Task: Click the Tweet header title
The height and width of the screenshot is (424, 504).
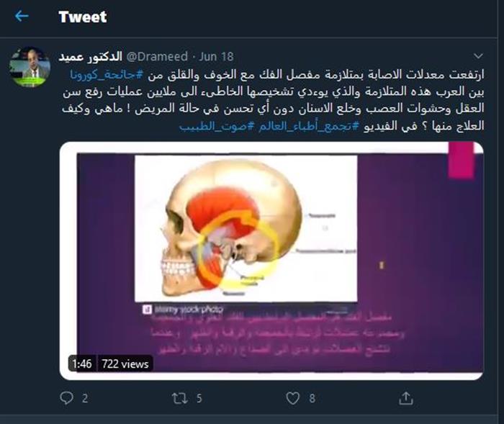Action: point(83,17)
